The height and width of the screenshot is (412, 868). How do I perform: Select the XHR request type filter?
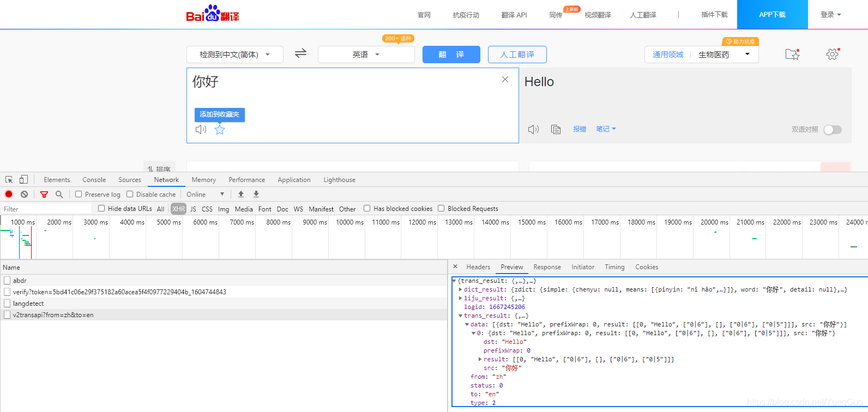point(178,209)
